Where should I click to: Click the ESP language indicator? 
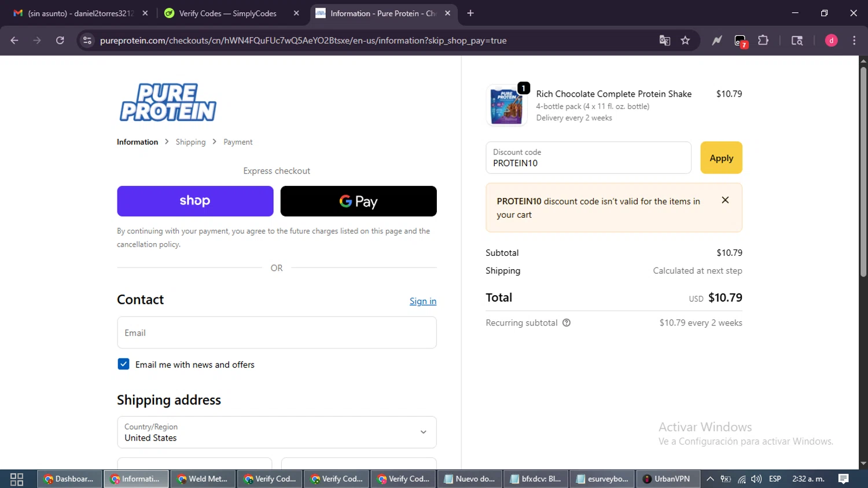(x=775, y=479)
